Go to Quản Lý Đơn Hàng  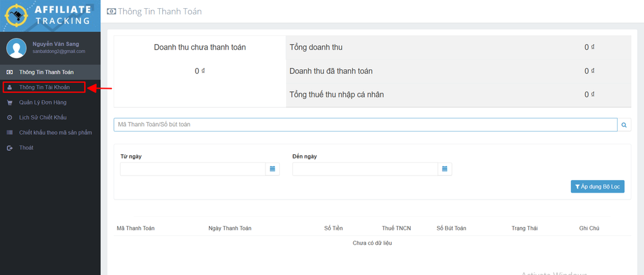click(43, 103)
